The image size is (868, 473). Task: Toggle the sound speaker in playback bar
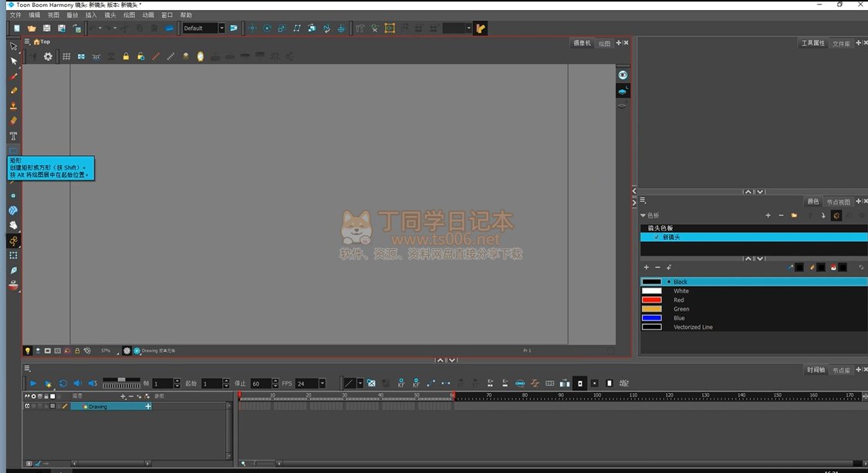[x=92, y=383]
